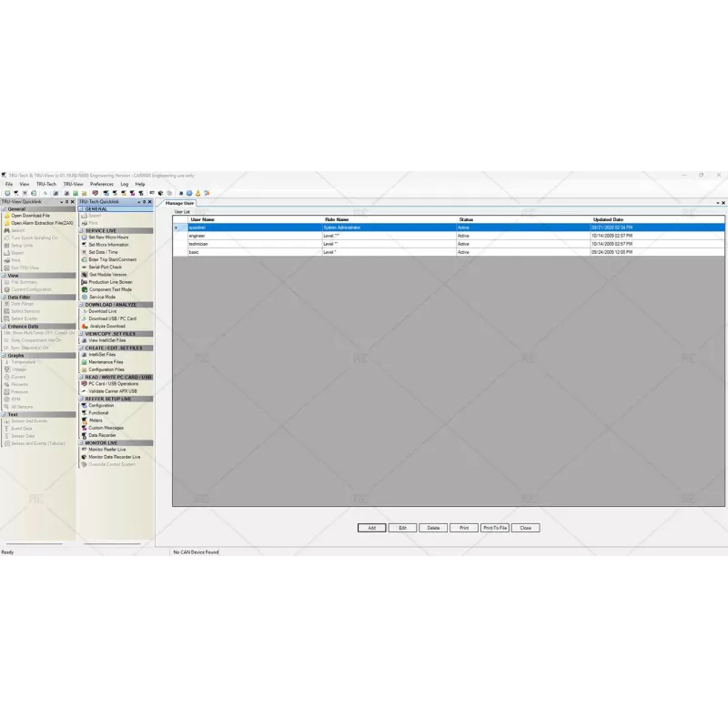Viewport: 728px width, 728px height.
Task: Click the Get Module Version icon
Action: pyautogui.click(x=84, y=274)
